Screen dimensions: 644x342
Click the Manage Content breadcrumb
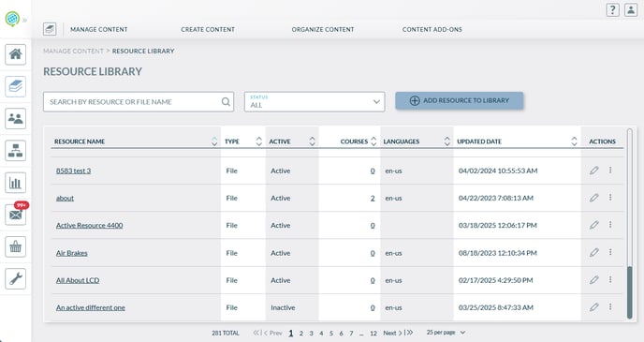[74, 51]
